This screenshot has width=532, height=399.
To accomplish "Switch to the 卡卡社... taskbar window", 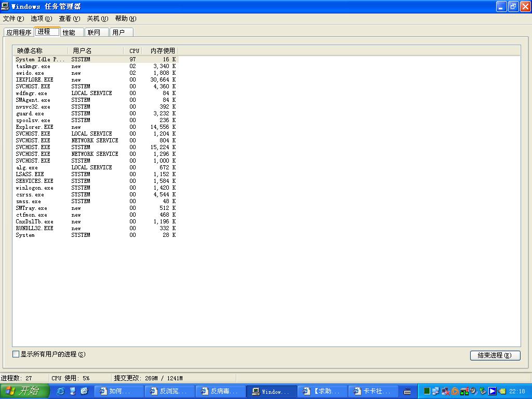I will [x=373, y=392].
